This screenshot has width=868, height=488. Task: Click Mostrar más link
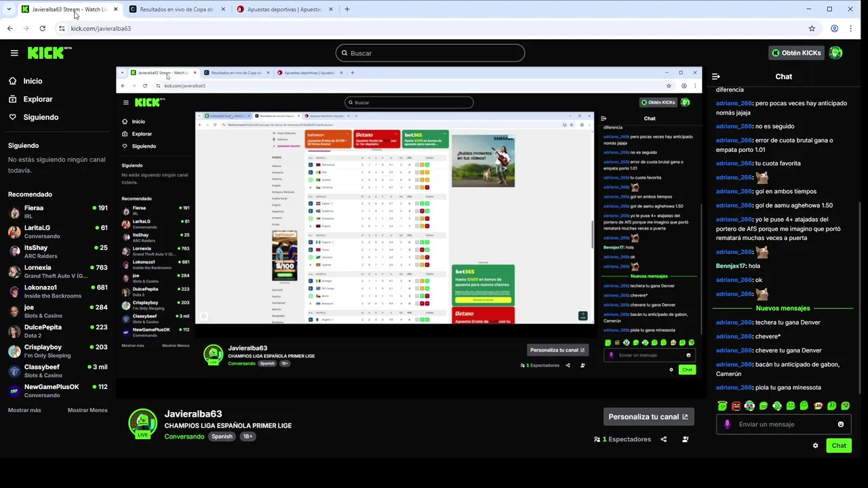[24, 410]
